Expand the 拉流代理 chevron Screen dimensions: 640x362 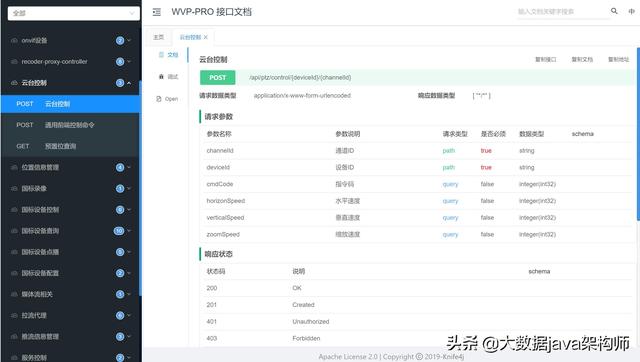(129, 315)
